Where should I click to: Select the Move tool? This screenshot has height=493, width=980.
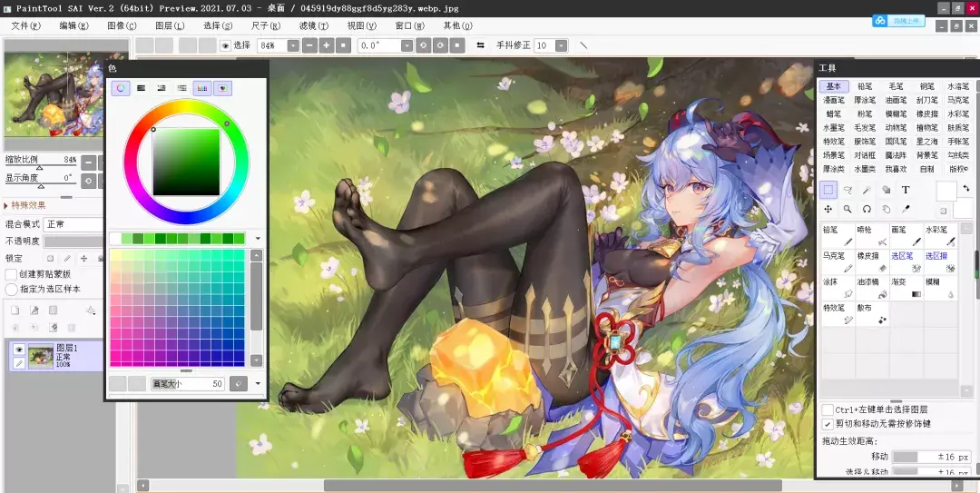point(828,209)
